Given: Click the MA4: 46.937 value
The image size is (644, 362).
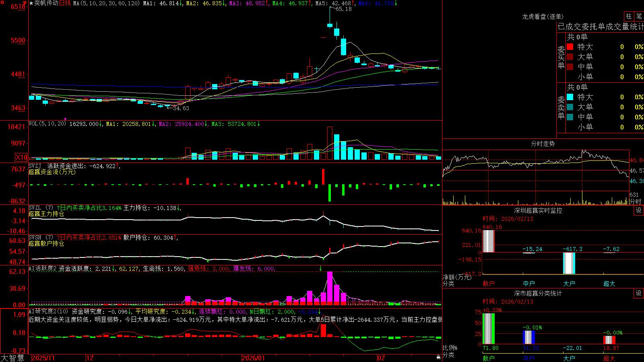Looking at the screenshot, I should click(x=290, y=3).
